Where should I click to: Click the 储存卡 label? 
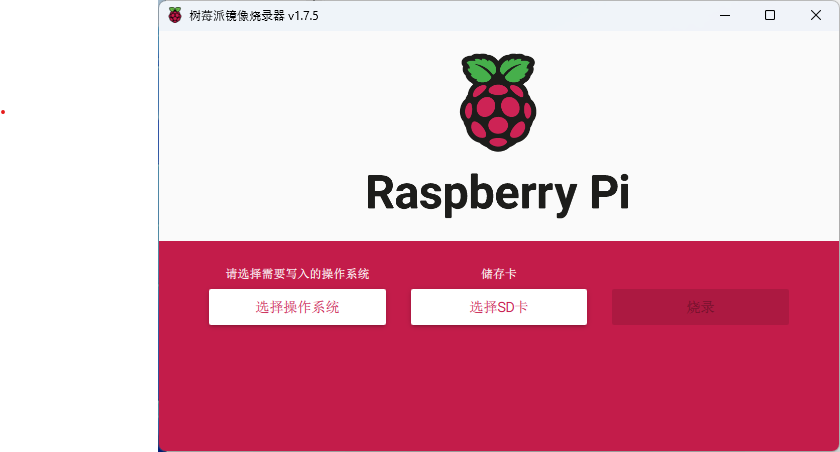click(499, 274)
